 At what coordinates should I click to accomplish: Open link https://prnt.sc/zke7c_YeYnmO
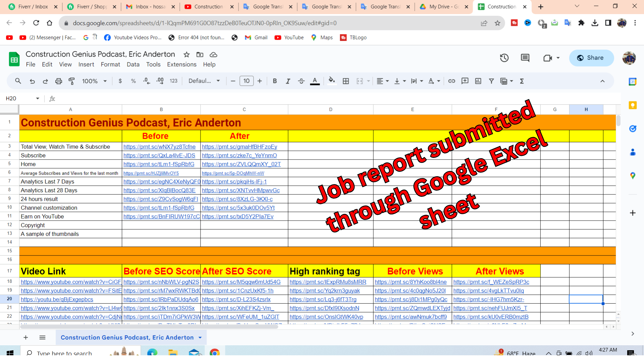239,156
